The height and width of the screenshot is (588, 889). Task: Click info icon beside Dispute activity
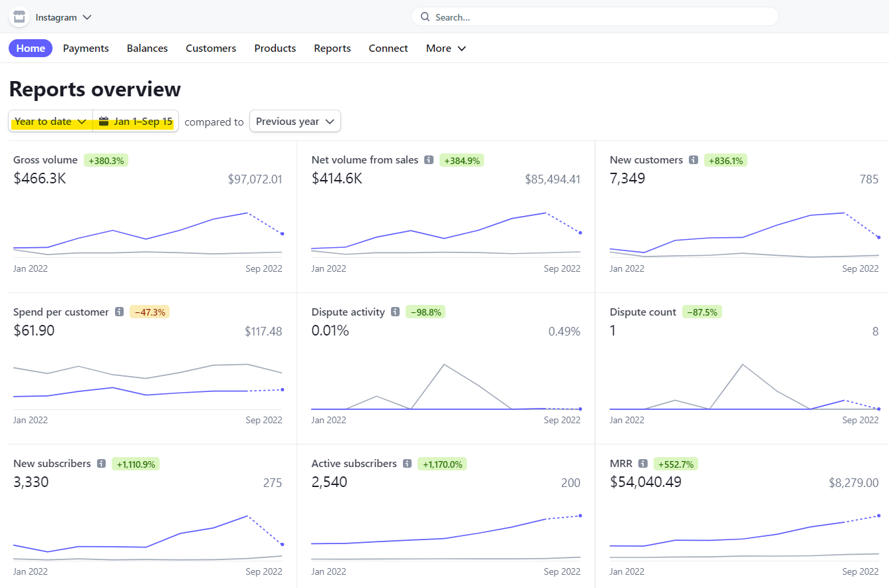(x=395, y=312)
